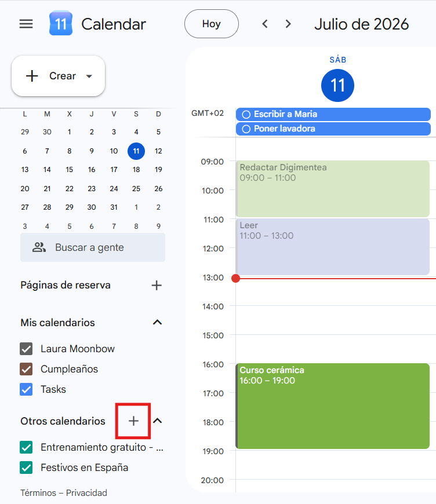436x504 pixels.
Task: Mark Poner lavadora task complete
Action: 246,129
